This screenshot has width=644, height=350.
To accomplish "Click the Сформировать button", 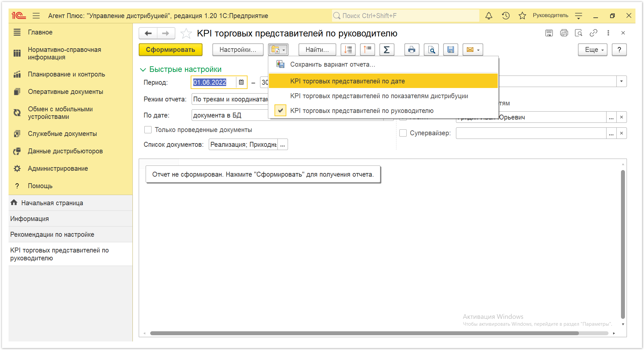I will point(170,50).
